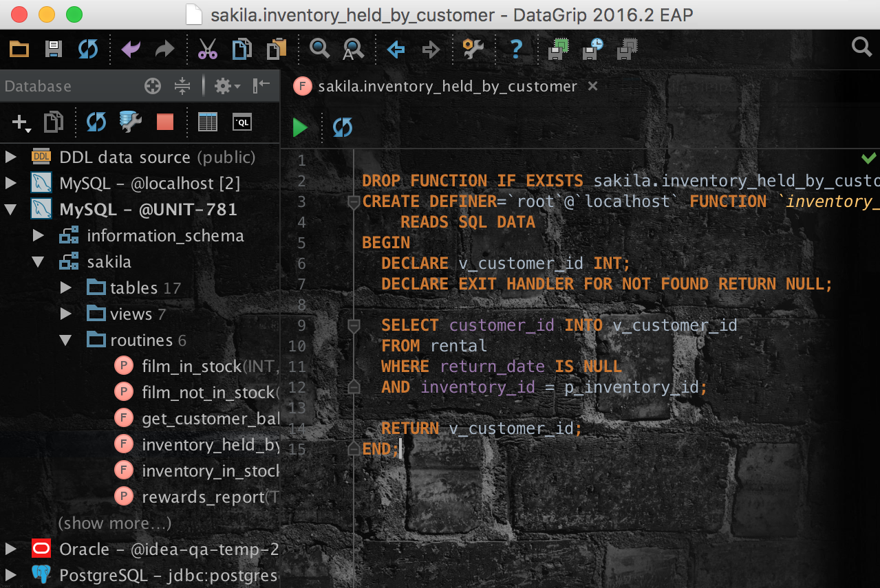Image resolution: width=880 pixels, height=588 pixels.
Task: Click the Cut scissors icon
Action: tap(207, 49)
